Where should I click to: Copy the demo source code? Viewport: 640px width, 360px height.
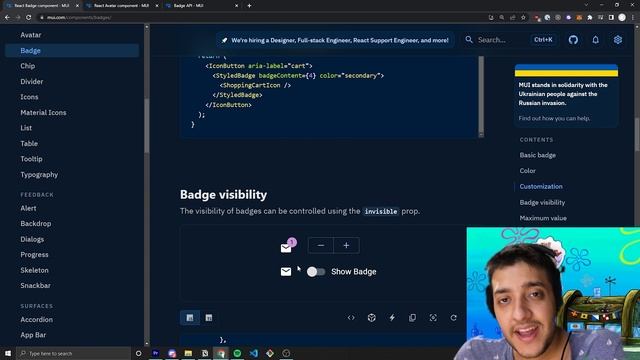(412, 318)
